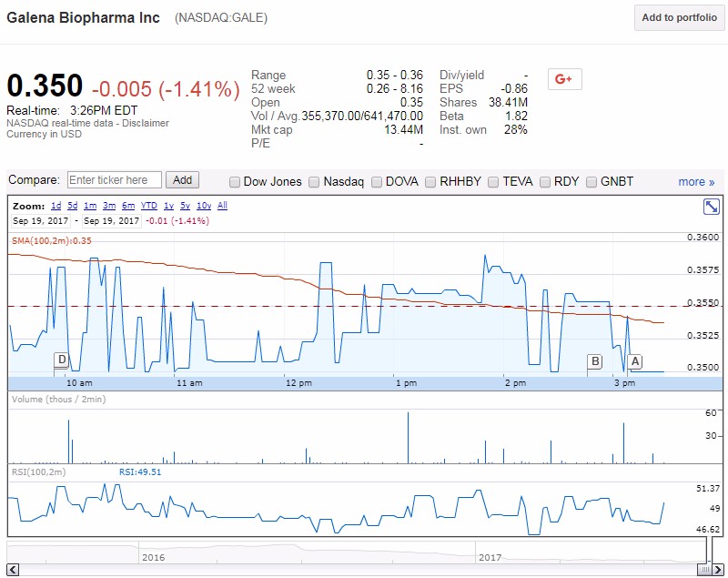Click the chart end date field
The image size is (728, 578).
click(111, 221)
